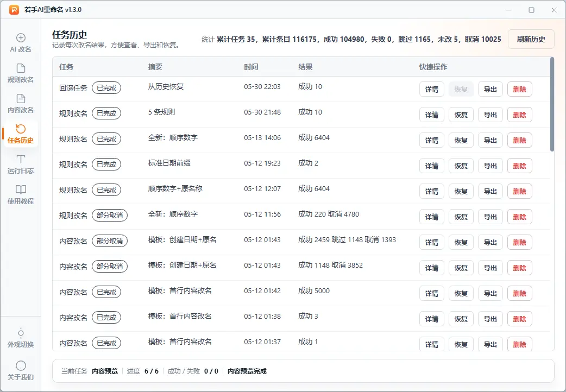This screenshot has height=392, width=566.
Task: Click the 外观切换 theme icon
Action: pyautogui.click(x=21, y=332)
